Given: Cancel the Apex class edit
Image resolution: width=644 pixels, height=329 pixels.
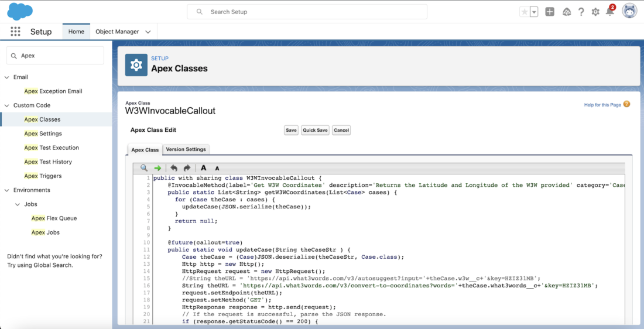Looking at the screenshot, I should point(341,130).
